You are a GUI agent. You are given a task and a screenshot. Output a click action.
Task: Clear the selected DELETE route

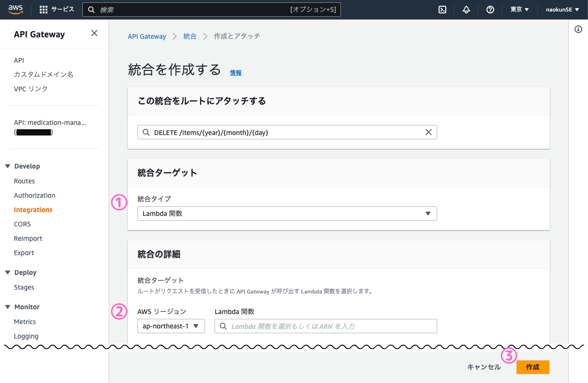pos(429,132)
